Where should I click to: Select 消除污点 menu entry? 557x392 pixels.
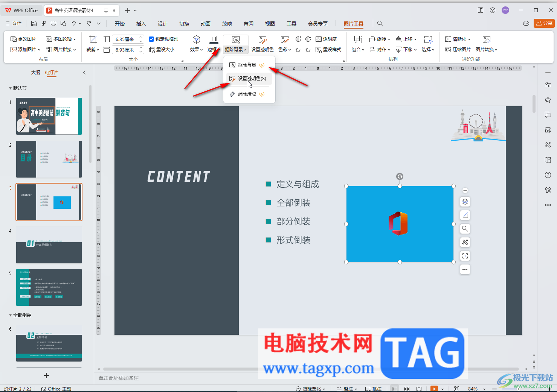(249, 94)
